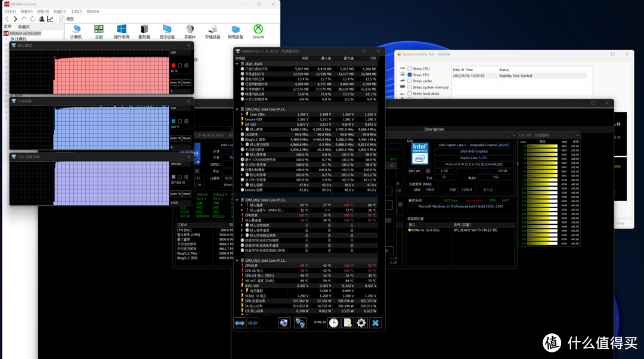Open the 服务器 server icon in AIDA64
The image size is (644, 359).
144,32
